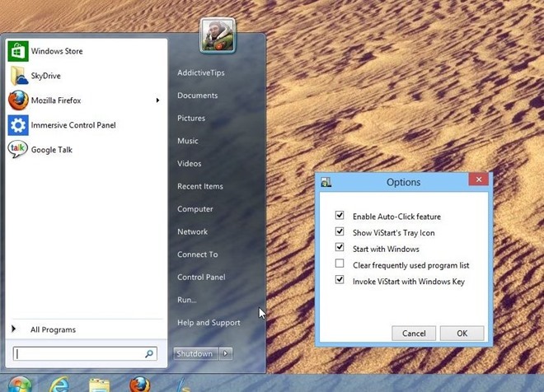Uncheck Start with Windows
544x392 pixels.
[340, 247]
